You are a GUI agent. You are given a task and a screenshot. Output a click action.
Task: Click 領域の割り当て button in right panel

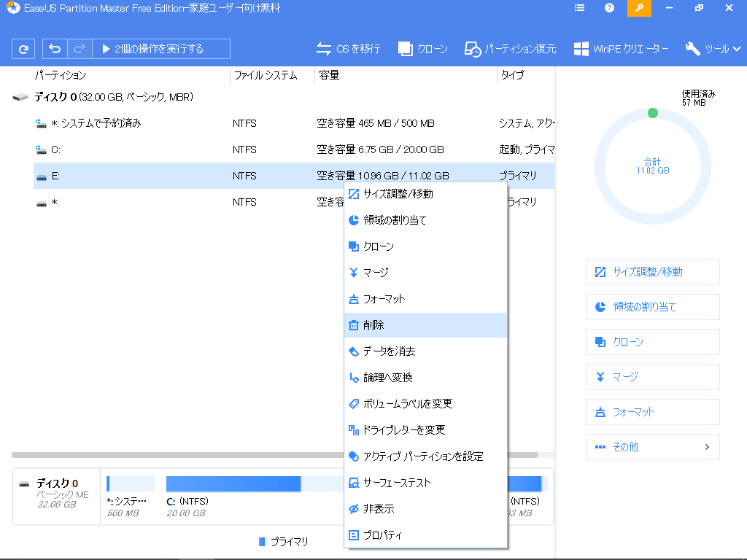(653, 307)
